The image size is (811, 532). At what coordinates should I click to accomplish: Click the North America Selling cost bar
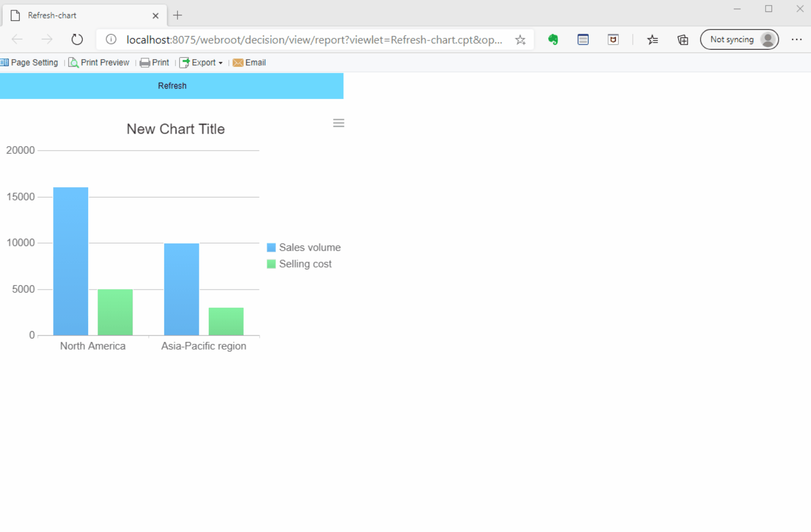(x=115, y=312)
